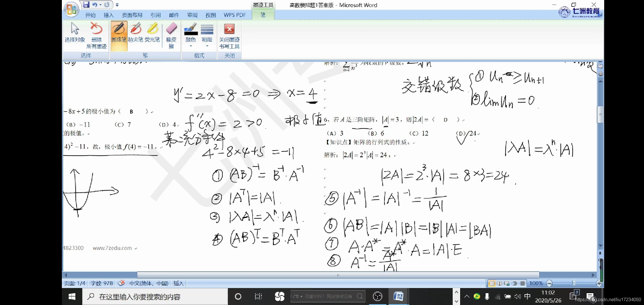Screen dimensions: 644x305
Task: Click the zoom out minus button
Action: 549,283
